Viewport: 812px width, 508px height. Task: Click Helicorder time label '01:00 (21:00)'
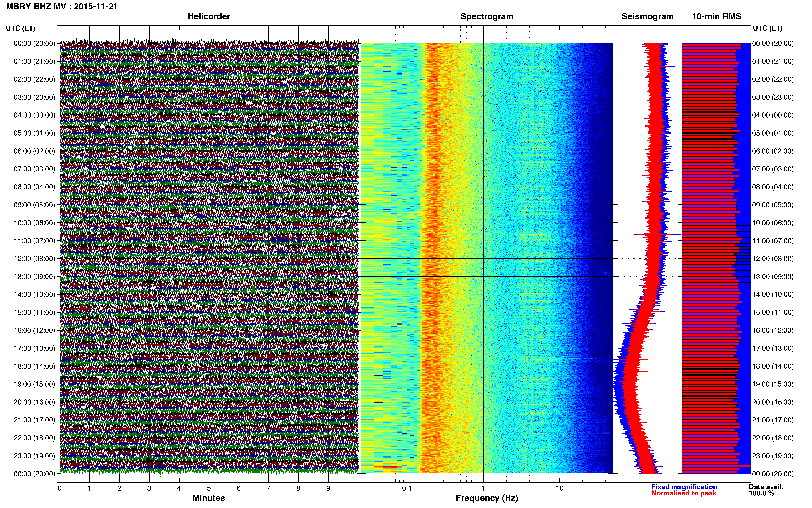click(34, 62)
